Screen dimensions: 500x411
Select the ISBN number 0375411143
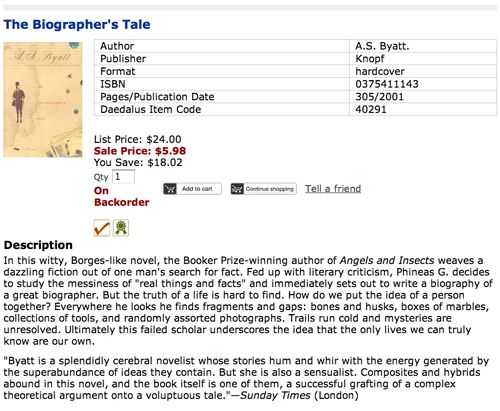(387, 84)
